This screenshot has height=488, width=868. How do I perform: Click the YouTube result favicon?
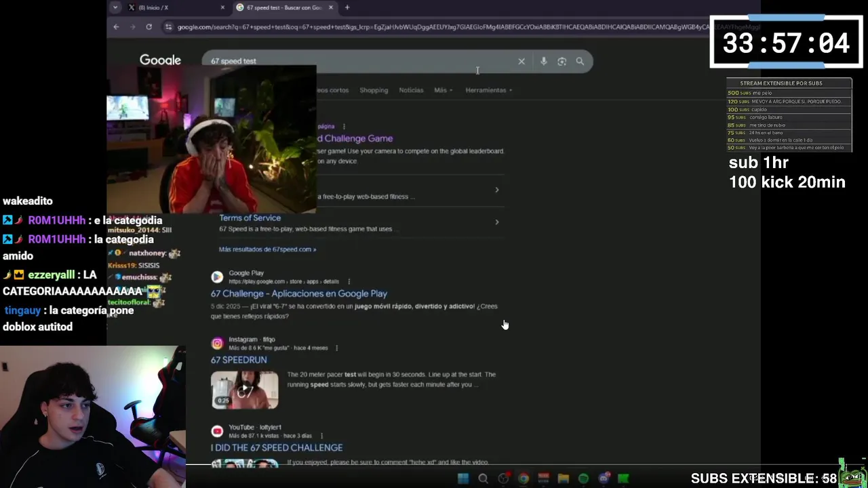pyautogui.click(x=217, y=431)
